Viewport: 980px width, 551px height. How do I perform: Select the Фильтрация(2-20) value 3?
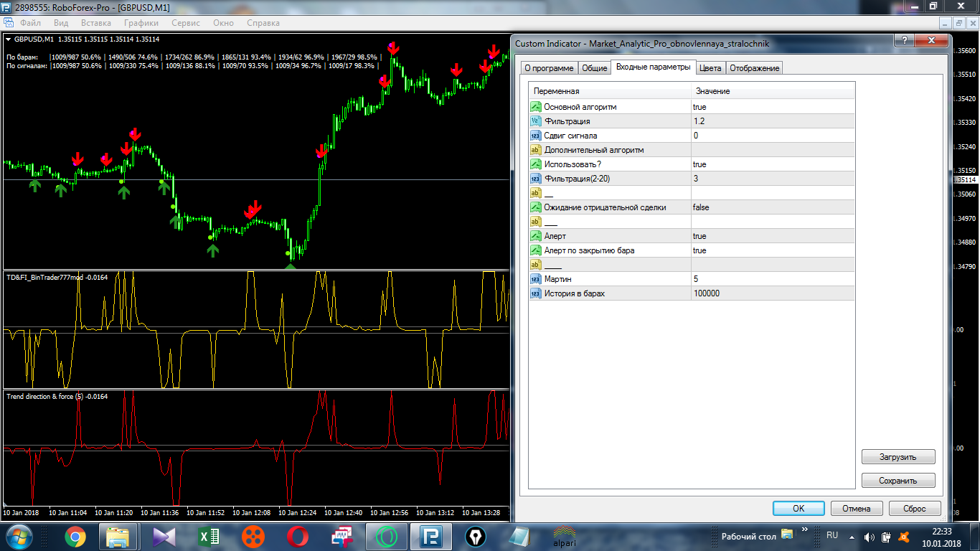click(773, 179)
